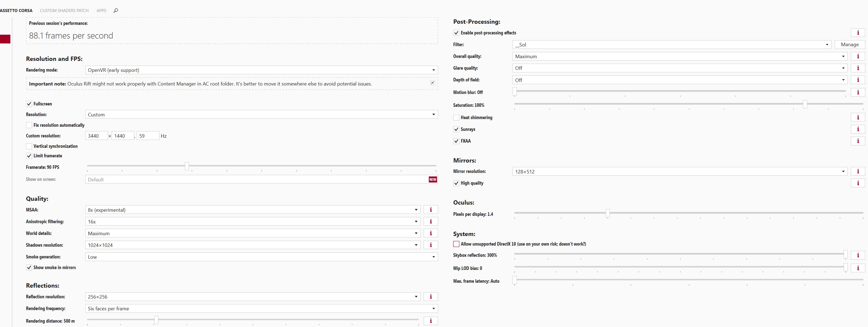Screen dimensions: 868x327
Task: Toggle Show smoke in mirrors
Action: coord(29,267)
